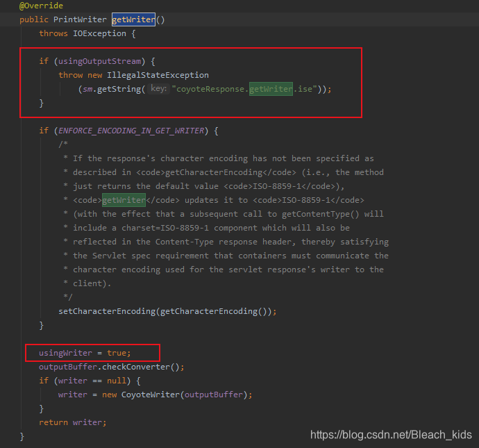Click IOException in the throws clause
Image resolution: width=479 pixels, height=448 pixels.
pyautogui.click(x=99, y=33)
